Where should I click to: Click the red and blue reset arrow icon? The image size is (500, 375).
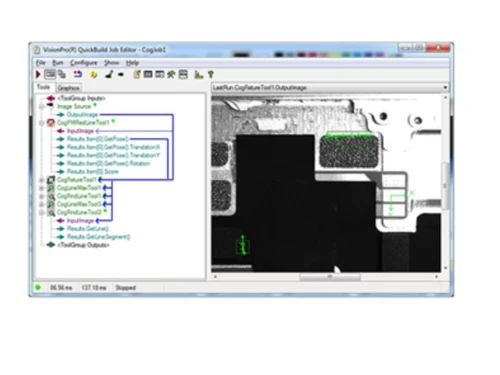coord(78,74)
